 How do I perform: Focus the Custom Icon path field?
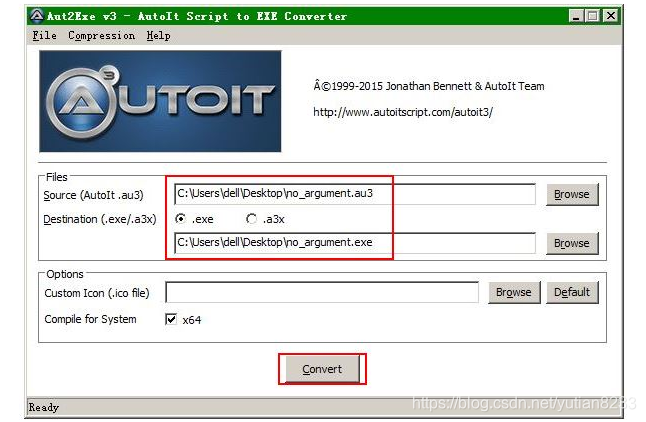click(322, 292)
